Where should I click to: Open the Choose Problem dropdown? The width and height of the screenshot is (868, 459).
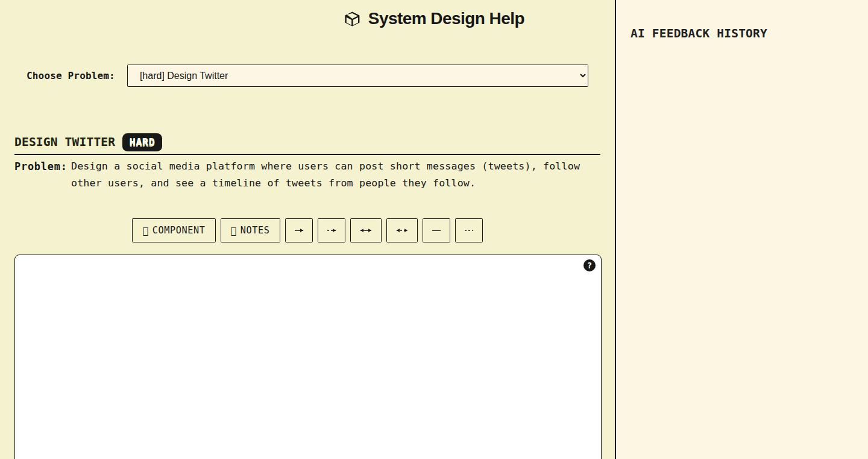pyautogui.click(x=357, y=76)
